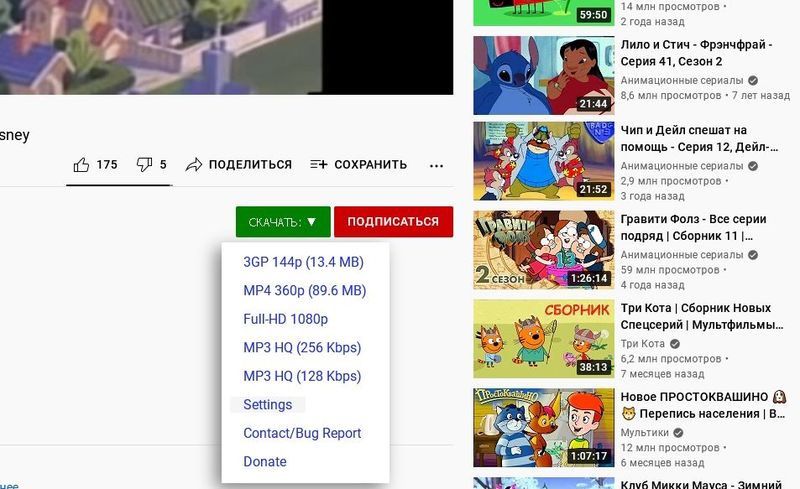Click title Гравити Фолз - Все серии подряд
Screen dimensions: 800x489
coord(693,227)
